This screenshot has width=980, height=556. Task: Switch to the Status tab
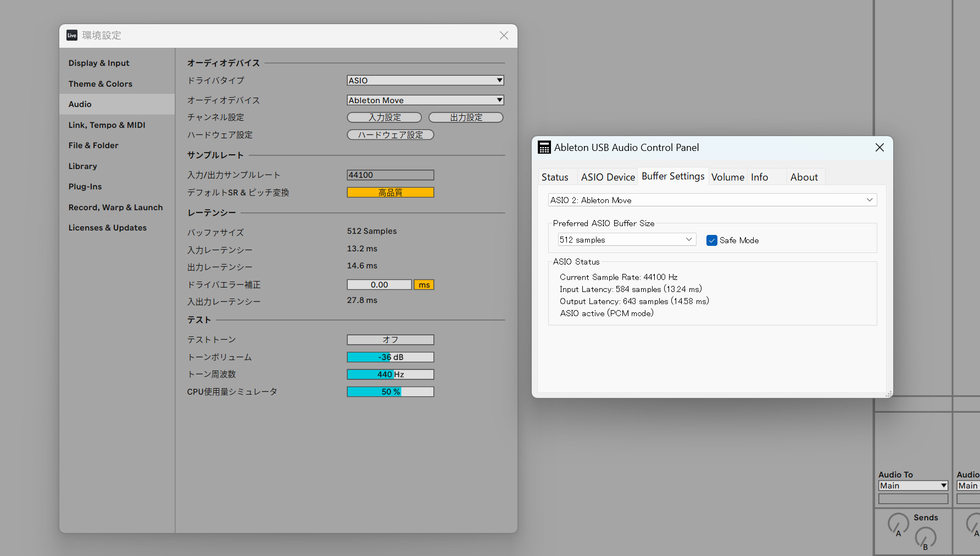555,177
